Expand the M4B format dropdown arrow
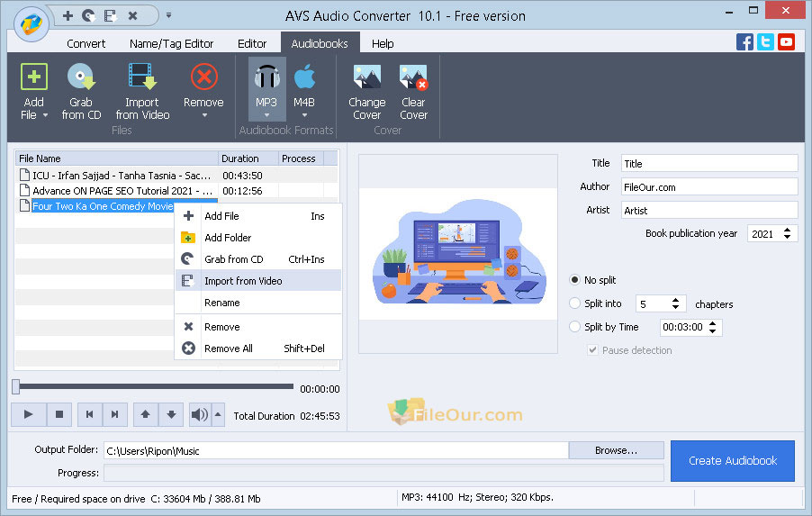812x516 pixels. [304, 115]
